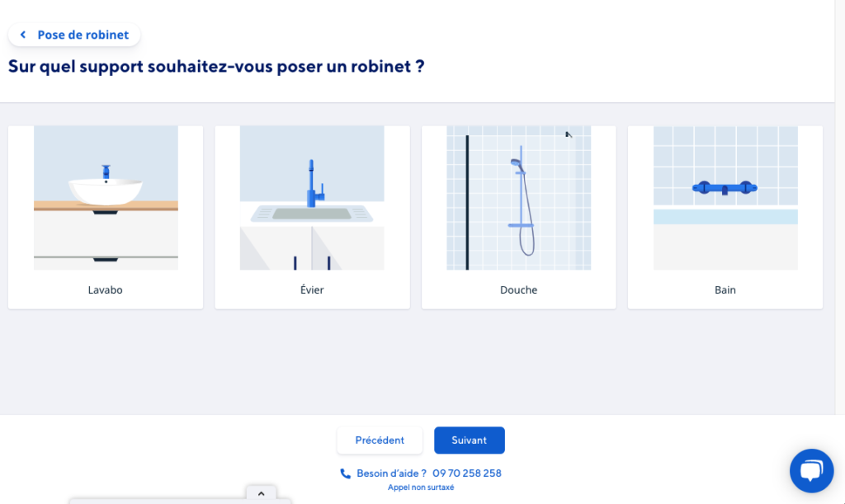Open the live chat bubble icon

tap(811, 471)
